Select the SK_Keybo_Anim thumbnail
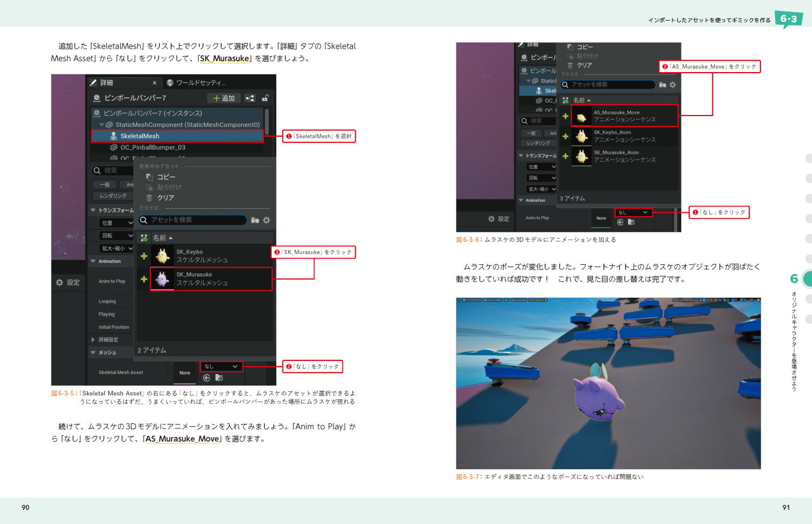This screenshot has height=524, width=812. pyautogui.click(x=582, y=136)
